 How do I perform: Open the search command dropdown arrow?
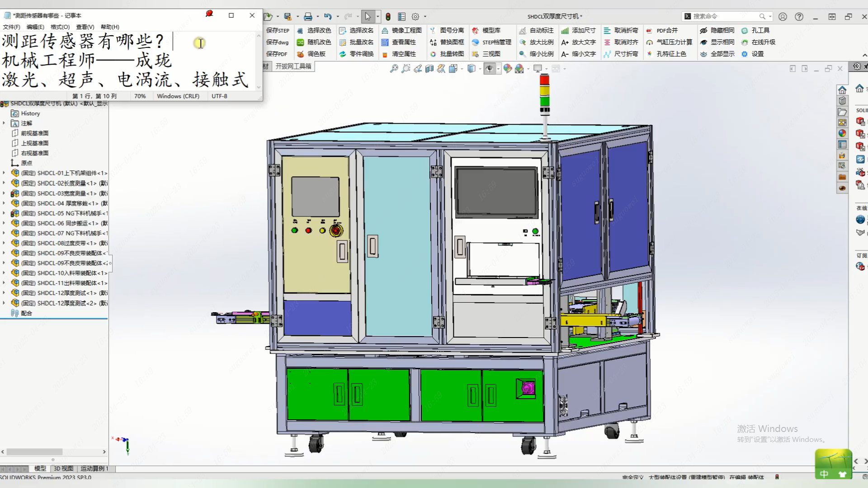click(x=770, y=16)
